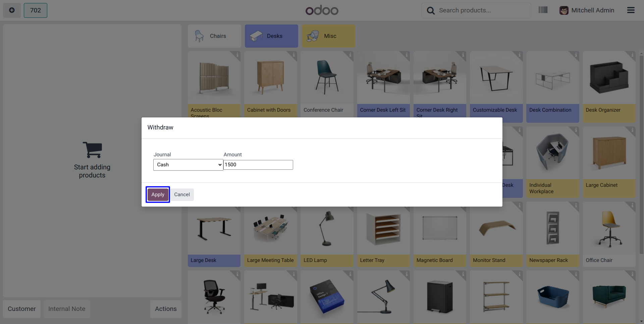This screenshot has height=324, width=644.
Task: Add Monitor Stand product
Action: click(x=496, y=237)
